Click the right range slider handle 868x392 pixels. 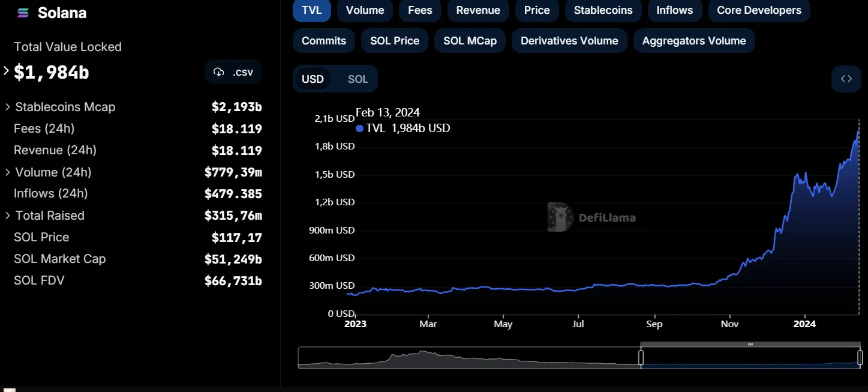coord(860,358)
